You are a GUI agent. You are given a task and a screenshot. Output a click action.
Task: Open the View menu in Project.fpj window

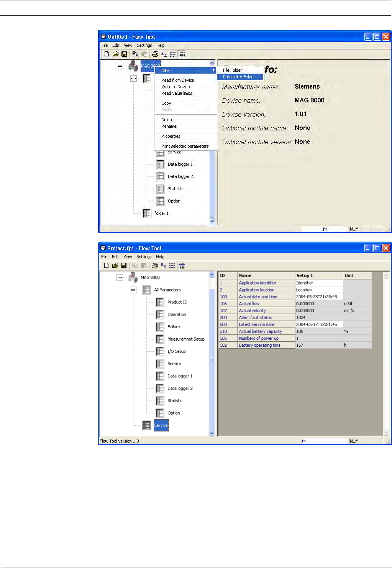pyautogui.click(x=128, y=257)
